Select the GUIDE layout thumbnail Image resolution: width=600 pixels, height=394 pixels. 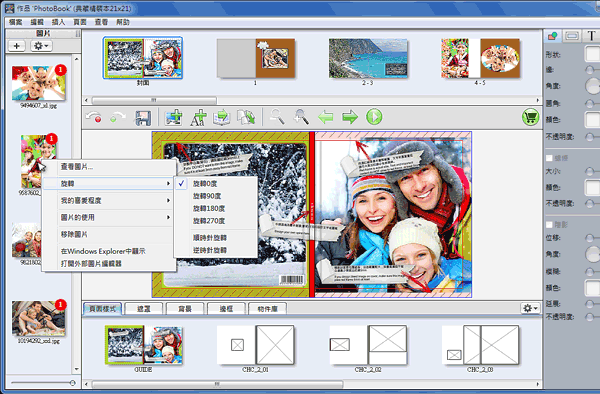(143, 345)
